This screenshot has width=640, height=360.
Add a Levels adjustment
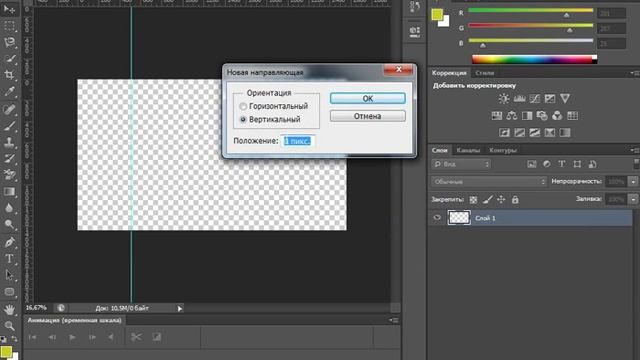click(519, 98)
